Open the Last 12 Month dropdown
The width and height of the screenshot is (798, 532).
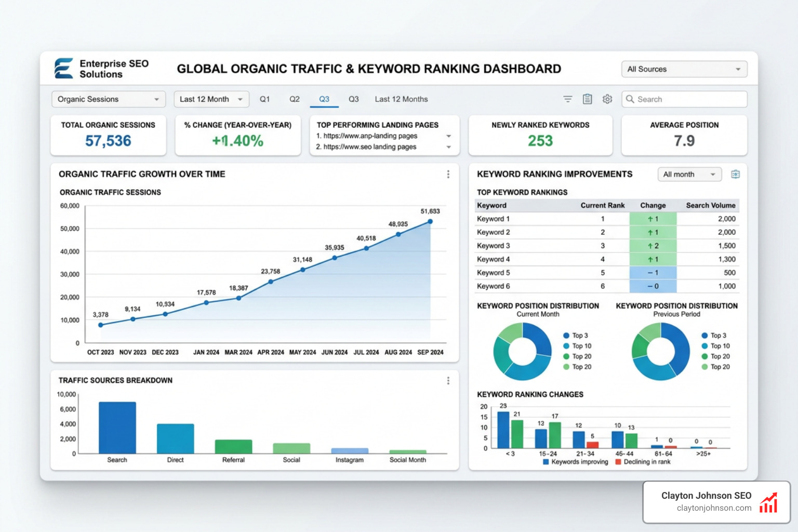(211, 99)
